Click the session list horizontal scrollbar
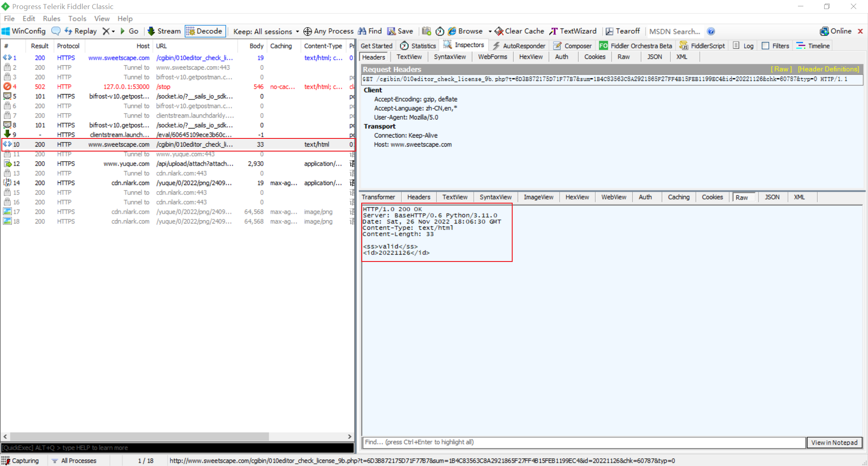This screenshot has width=868, height=466. (x=139, y=437)
